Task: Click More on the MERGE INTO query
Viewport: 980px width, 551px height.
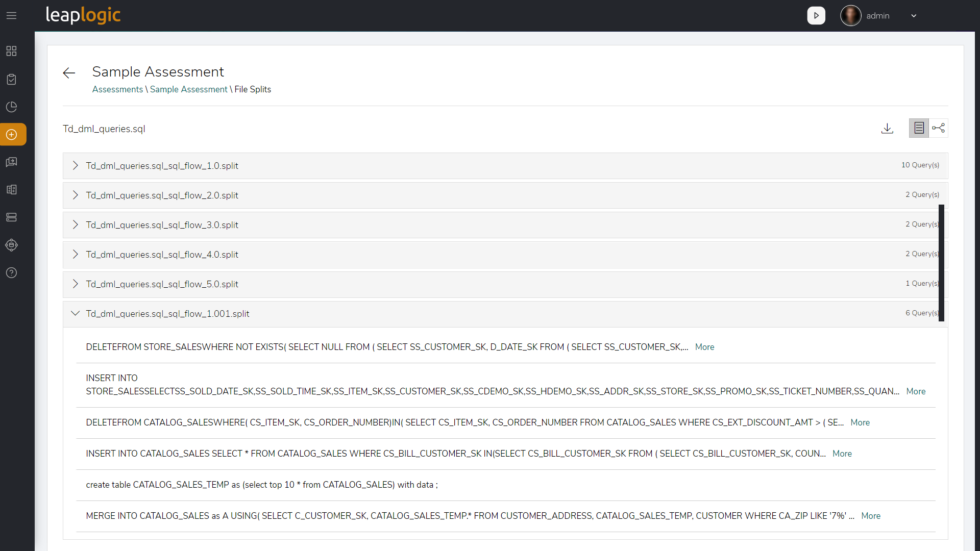Action: pos(870,516)
